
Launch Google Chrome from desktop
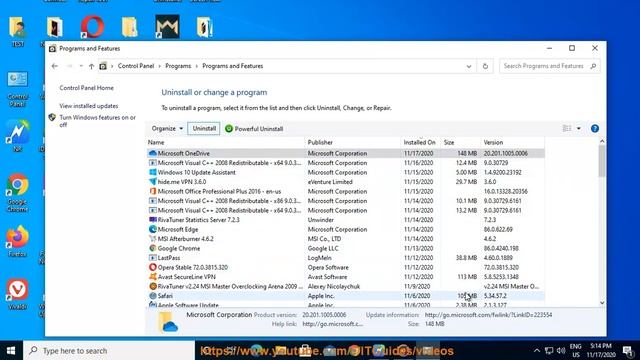pyautogui.click(x=17, y=193)
